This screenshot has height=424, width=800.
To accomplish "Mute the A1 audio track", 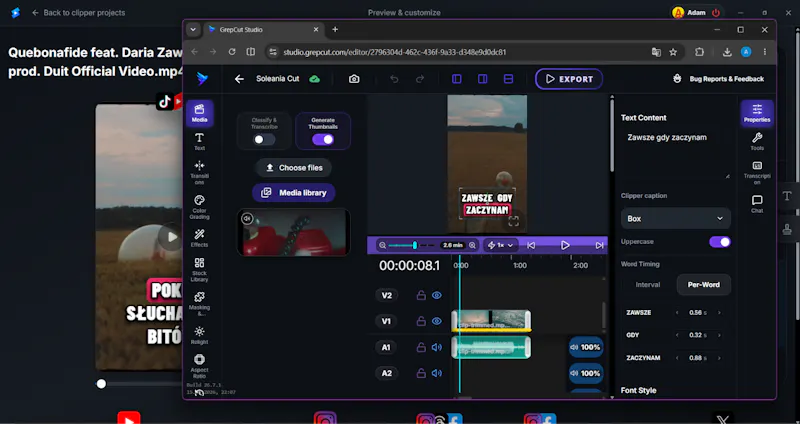I will (x=437, y=347).
